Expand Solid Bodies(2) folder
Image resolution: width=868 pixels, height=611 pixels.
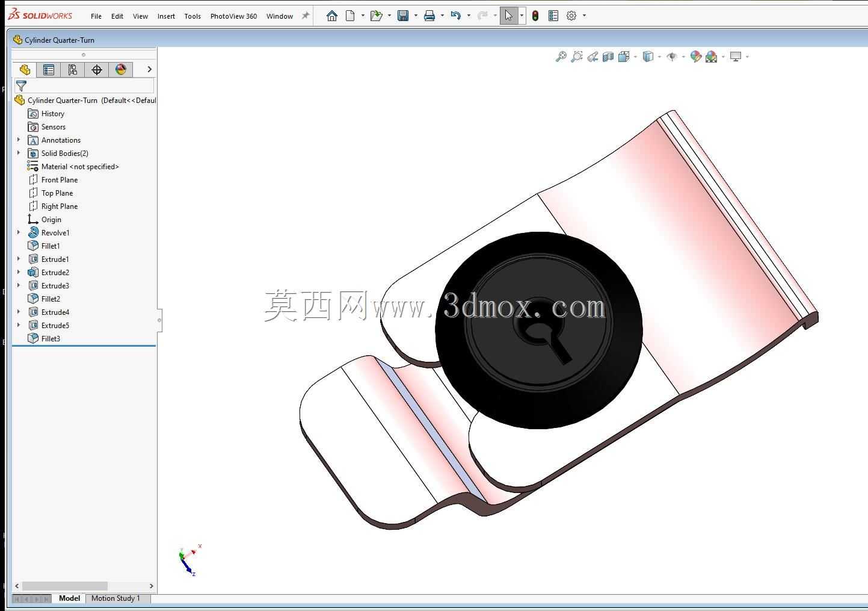19,153
